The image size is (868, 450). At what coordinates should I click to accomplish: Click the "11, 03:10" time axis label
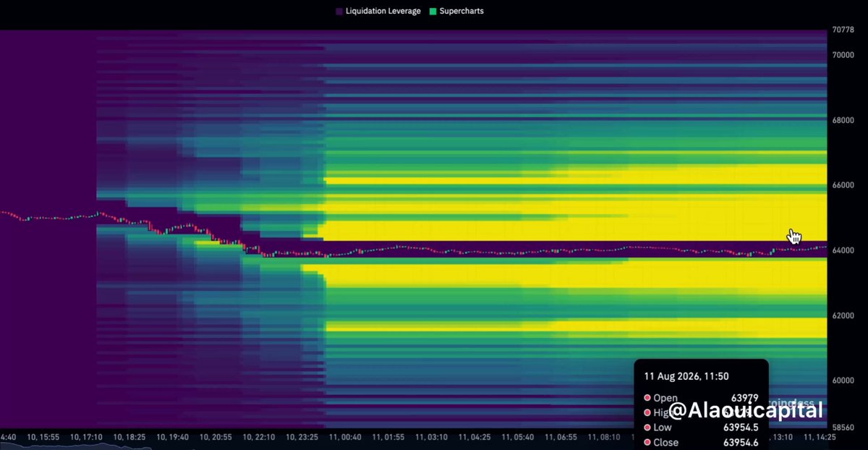[x=431, y=437]
